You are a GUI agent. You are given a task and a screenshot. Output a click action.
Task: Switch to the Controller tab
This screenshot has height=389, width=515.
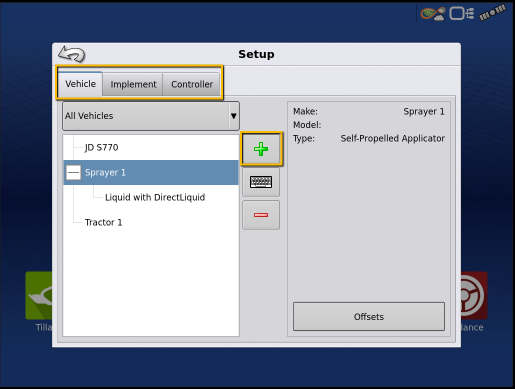pyautogui.click(x=192, y=84)
